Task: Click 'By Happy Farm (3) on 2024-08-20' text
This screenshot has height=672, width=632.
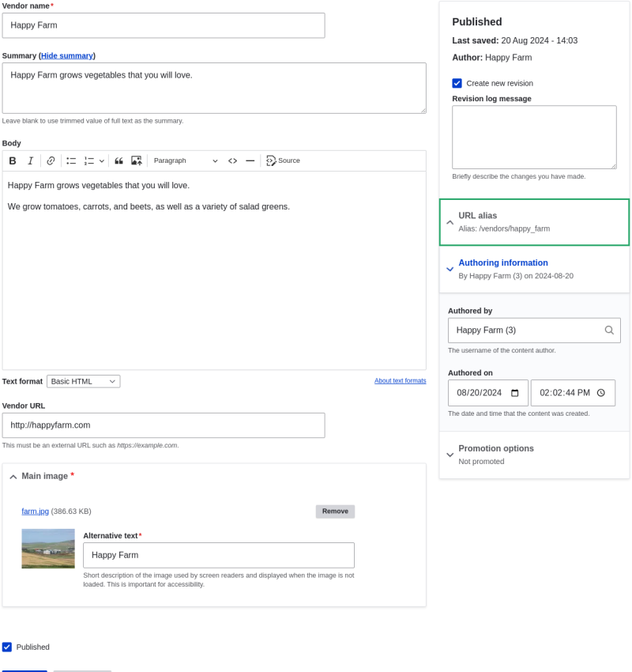Action: (516, 276)
